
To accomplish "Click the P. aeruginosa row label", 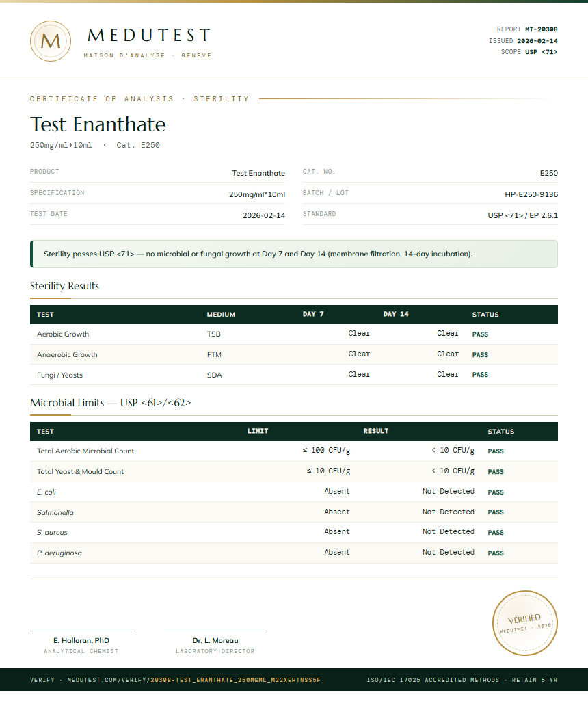I will (x=59, y=553).
